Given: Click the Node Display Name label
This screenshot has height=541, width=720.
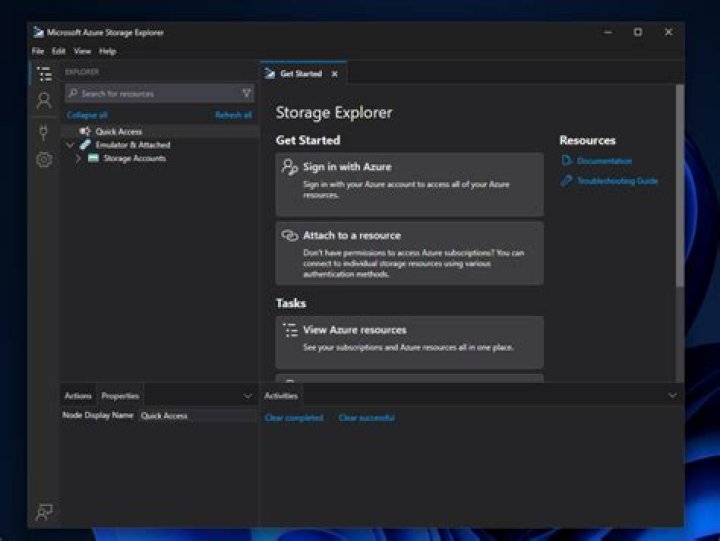Looking at the screenshot, I should [x=98, y=416].
